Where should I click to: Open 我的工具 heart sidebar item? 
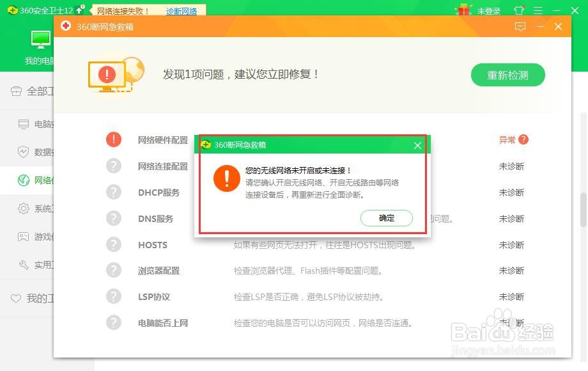click(x=33, y=299)
